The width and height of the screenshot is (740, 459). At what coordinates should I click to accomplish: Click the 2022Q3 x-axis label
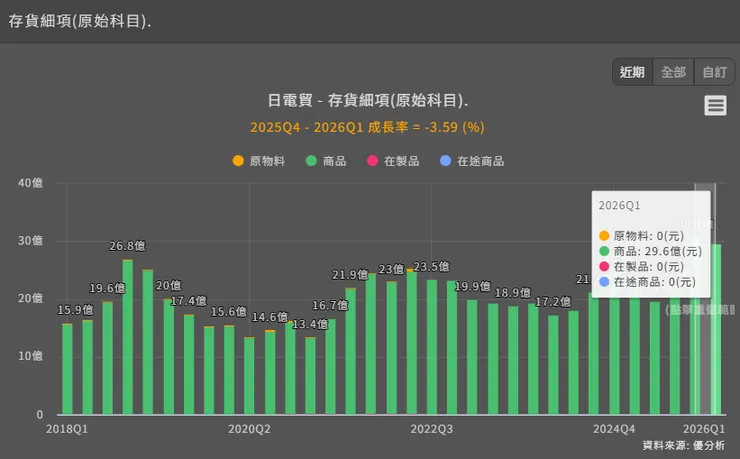431,429
